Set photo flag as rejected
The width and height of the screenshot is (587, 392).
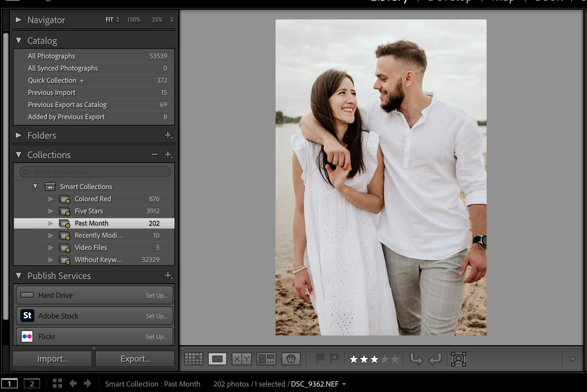pos(334,359)
